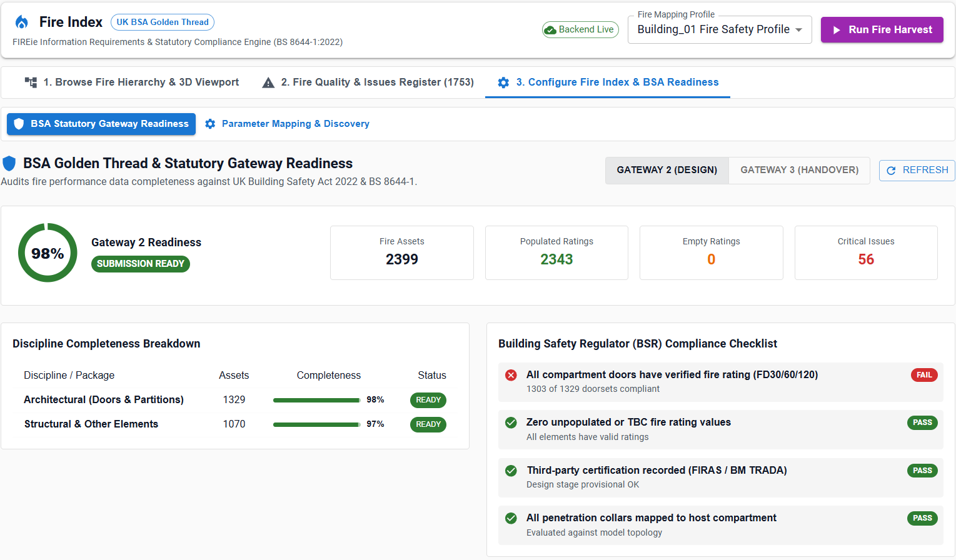Toggle to Gateway 3 (Handover) view
The width and height of the screenshot is (956, 560).
tap(799, 170)
